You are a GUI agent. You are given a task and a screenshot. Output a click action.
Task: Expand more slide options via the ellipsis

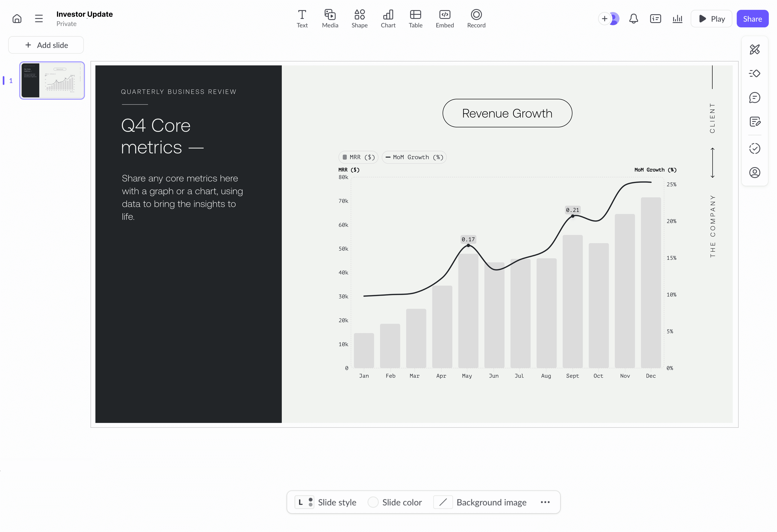pos(545,502)
